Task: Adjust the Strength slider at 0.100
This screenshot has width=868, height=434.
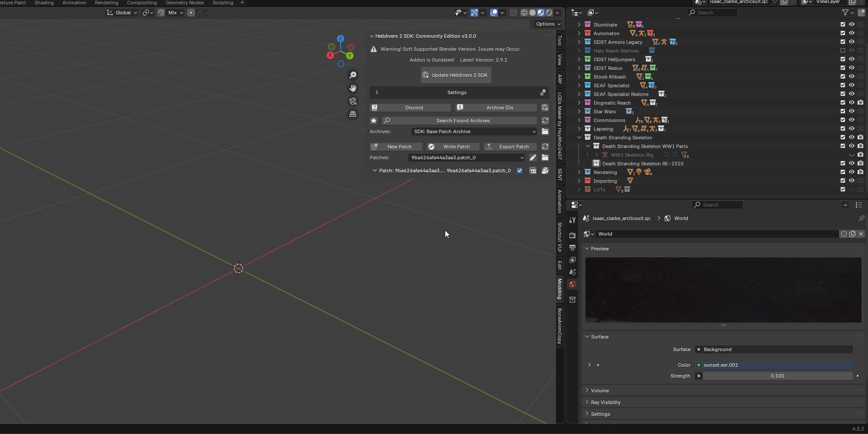Action: [x=777, y=376]
